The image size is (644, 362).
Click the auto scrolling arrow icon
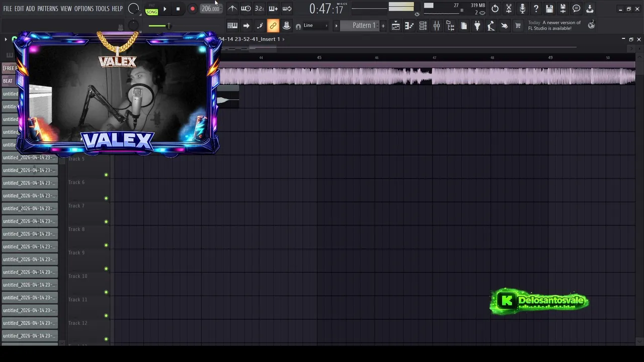(x=246, y=26)
